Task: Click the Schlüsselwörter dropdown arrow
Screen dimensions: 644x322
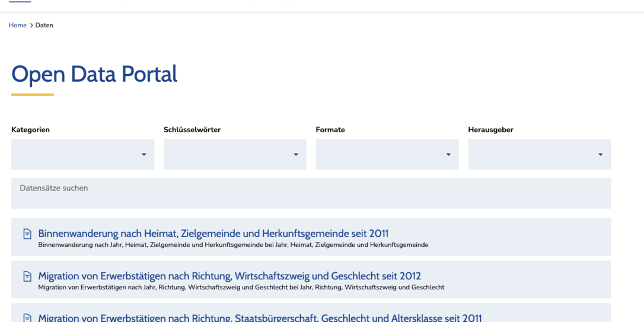Action: (x=296, y=155)
